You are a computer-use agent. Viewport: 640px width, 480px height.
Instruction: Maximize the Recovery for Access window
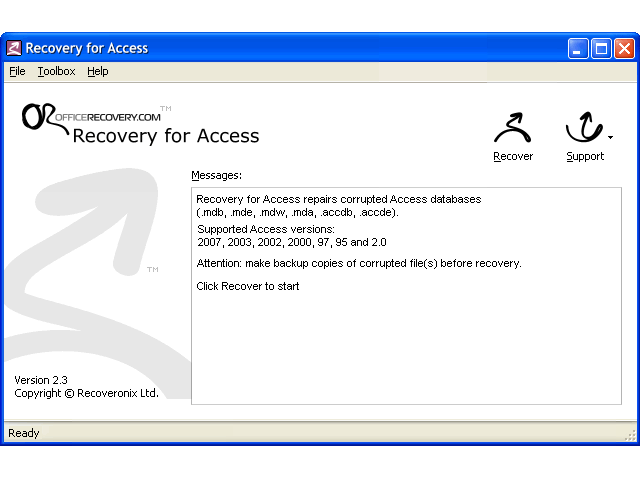[601, 49]
